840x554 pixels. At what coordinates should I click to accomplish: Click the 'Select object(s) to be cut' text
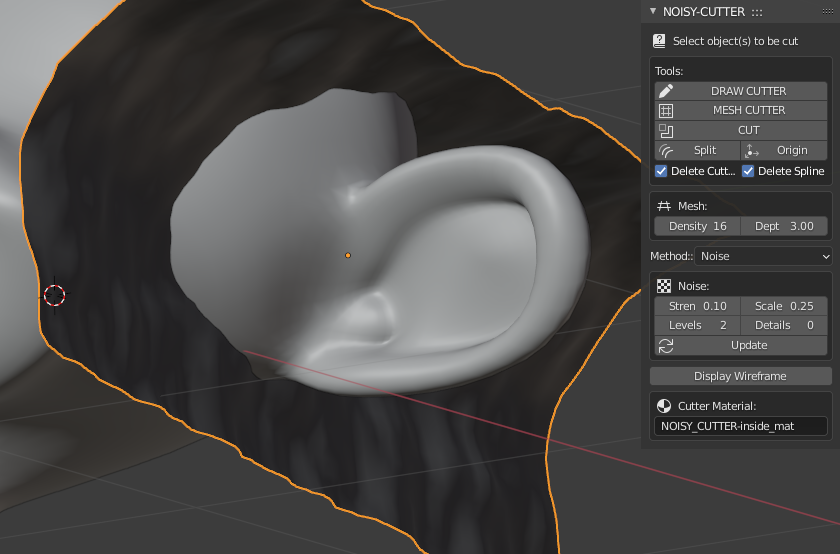point(736,41)
